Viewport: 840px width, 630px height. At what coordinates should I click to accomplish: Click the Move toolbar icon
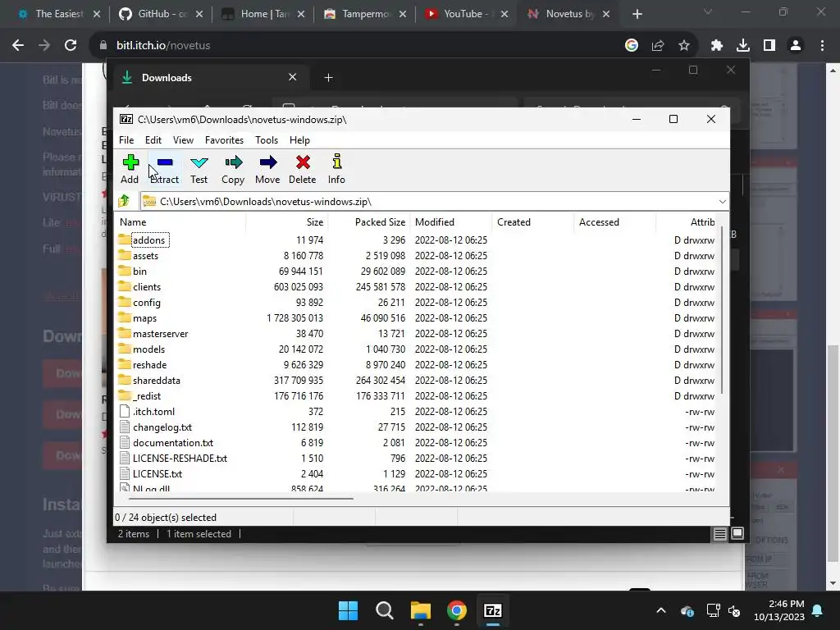(267, 169)
